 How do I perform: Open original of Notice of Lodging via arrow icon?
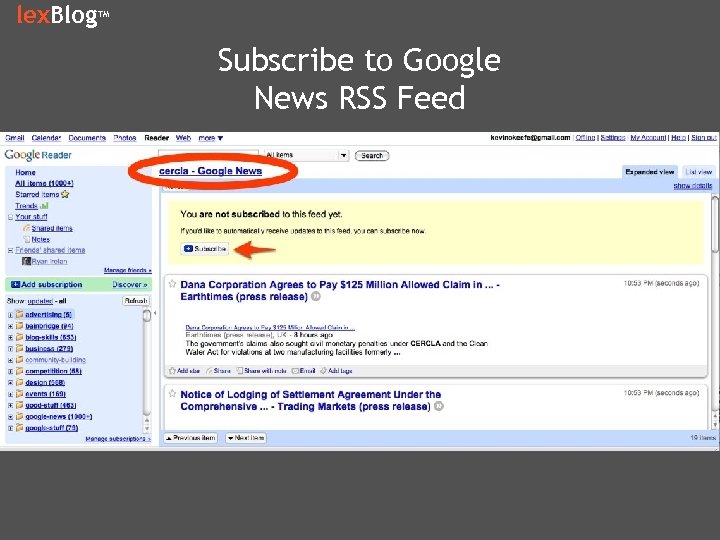(439, 406)
